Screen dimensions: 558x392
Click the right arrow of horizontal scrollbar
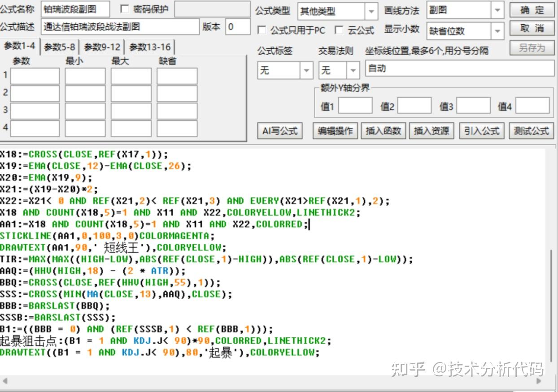[539, 381]
